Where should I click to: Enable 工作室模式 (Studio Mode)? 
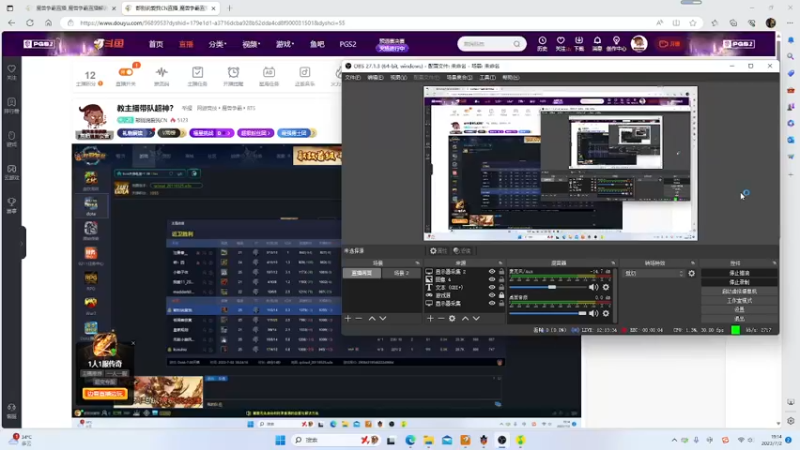(x=739, y=301)
